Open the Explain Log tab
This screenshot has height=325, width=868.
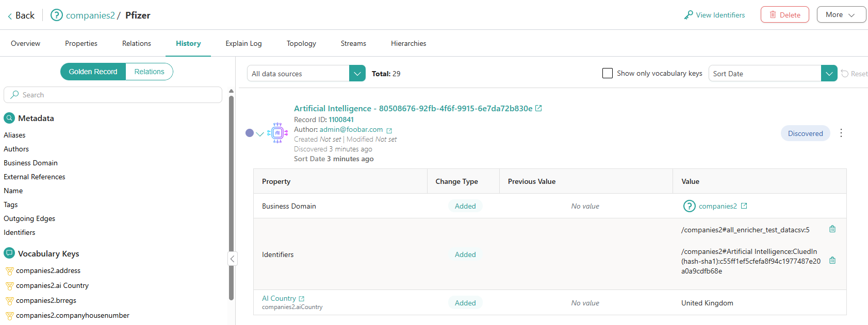(243, 43)
